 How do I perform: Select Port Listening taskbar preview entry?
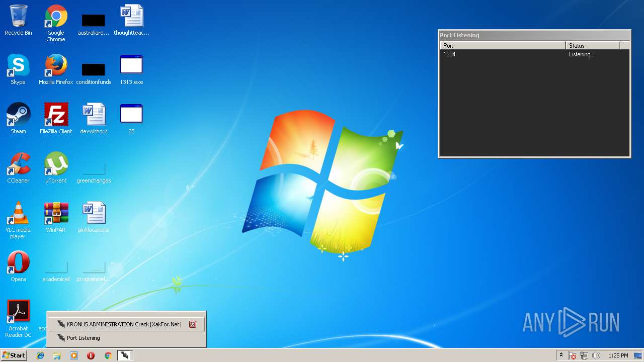click(x=127, y=338)
